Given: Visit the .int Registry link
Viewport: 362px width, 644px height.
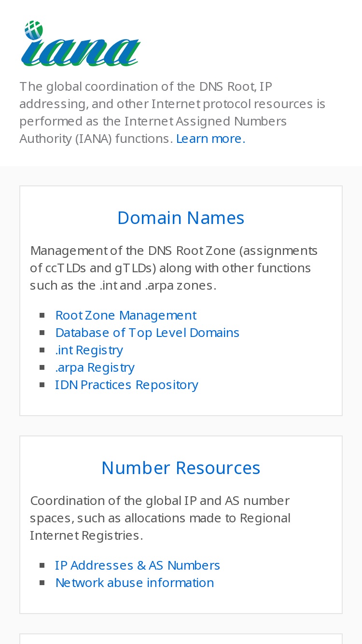Looking at the screenshot, I should [x=89, y=350].
